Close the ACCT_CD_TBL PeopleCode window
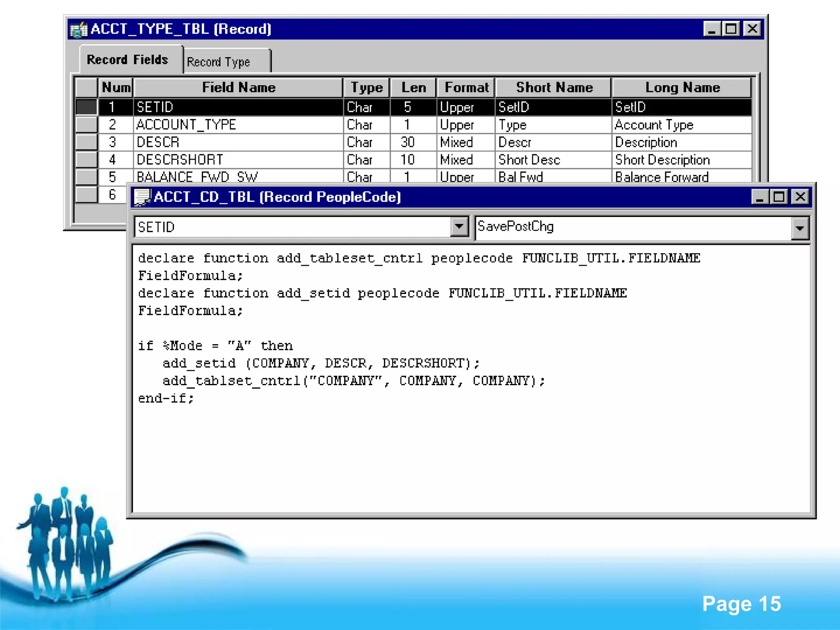Screen dimensions: 840x630 800,197
